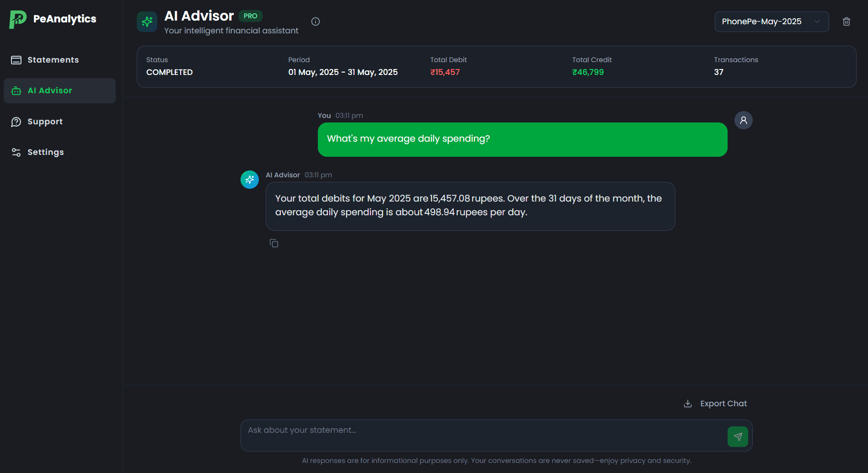Image resolution: width=868 pixels, height=473 pixels.
Task: Open the PhonePe-May-2025 statement dropdown
Action: coord(761,21)
